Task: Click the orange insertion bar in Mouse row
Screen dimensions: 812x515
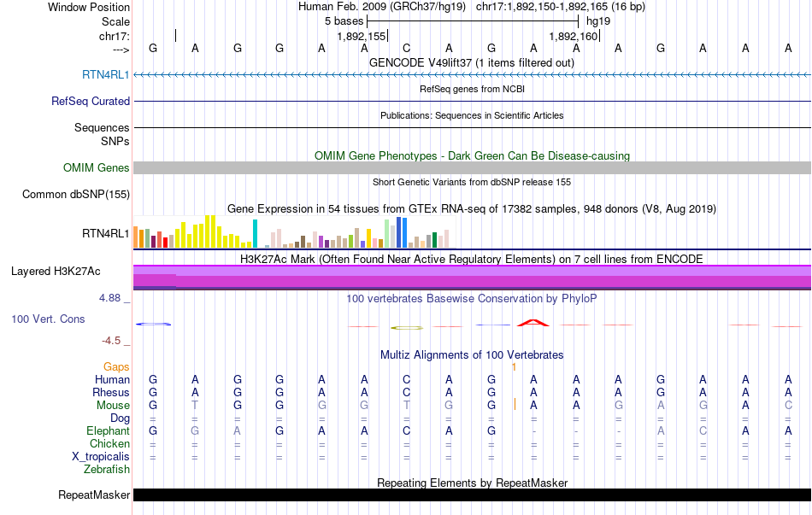Action: [515, 405]
